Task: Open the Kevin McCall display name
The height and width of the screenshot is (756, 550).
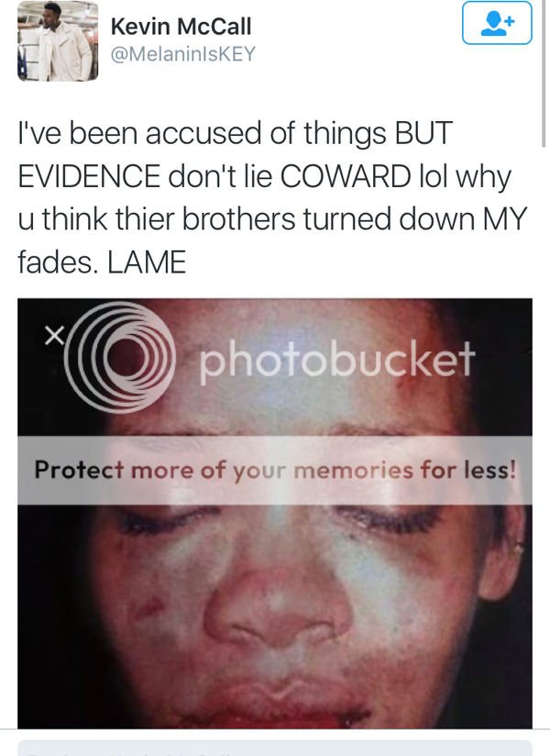Action: point(181,26)
